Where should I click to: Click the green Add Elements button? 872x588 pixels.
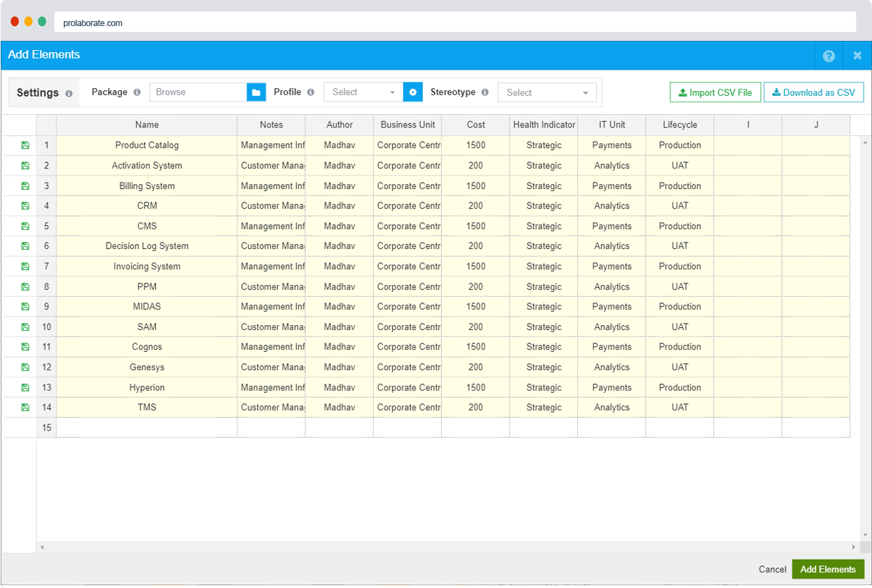pyautogui.click(x=828, y=570)
